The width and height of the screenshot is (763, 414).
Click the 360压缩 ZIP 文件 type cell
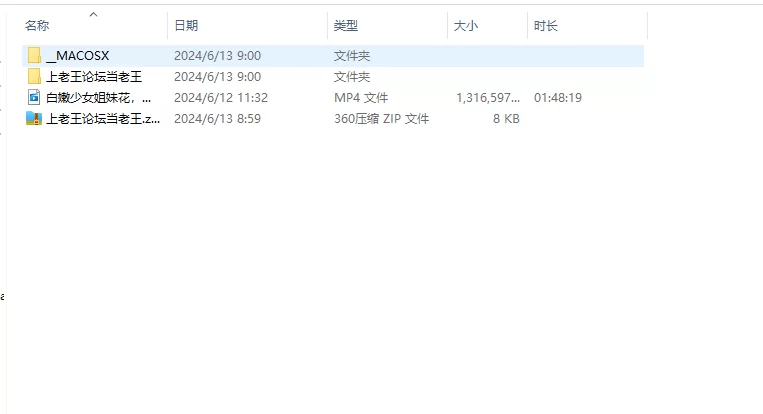click(382, 118)
